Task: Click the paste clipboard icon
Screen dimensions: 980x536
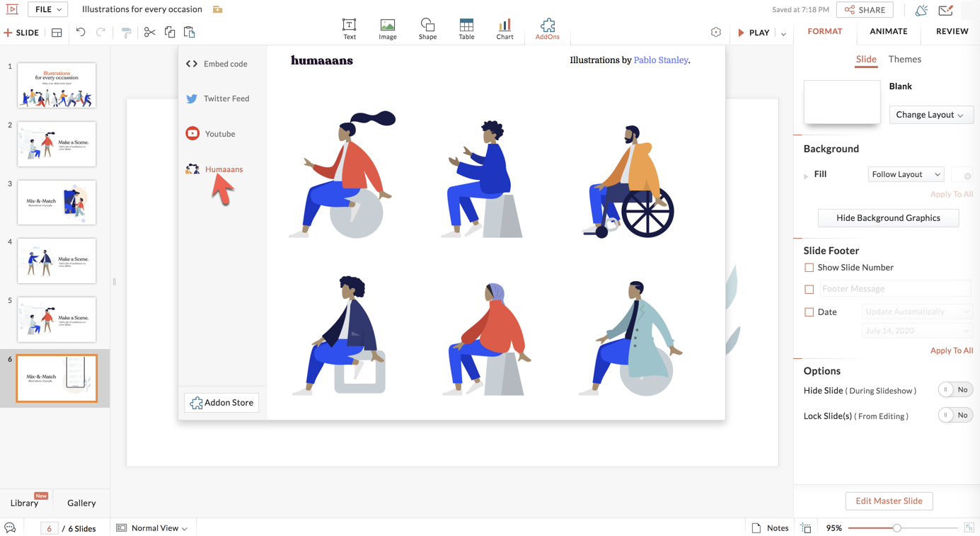Action: point(189,32)
